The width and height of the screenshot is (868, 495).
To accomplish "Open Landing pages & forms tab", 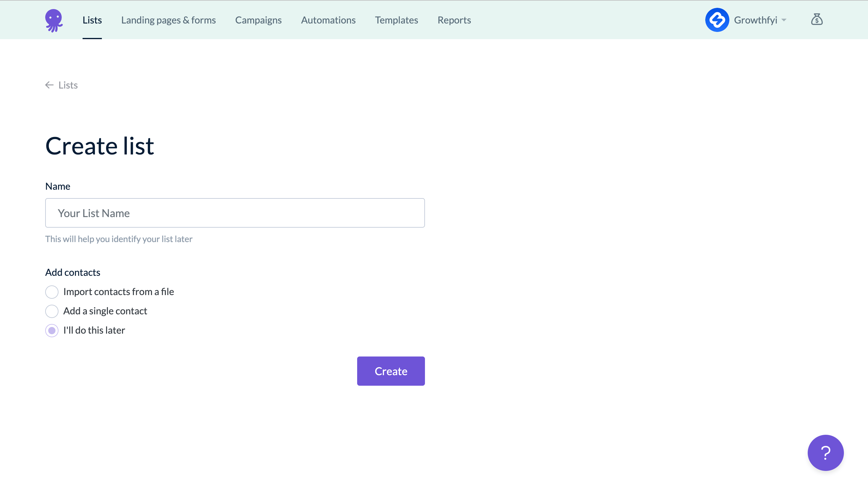I will tap(168, 20).
